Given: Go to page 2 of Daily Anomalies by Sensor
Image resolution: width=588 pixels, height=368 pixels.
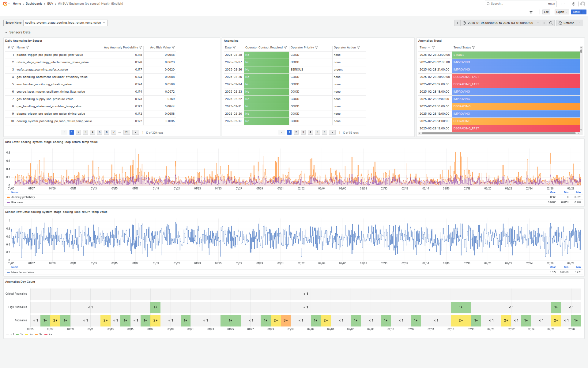Looking at the screenshot, I should (x=78, y=132).
